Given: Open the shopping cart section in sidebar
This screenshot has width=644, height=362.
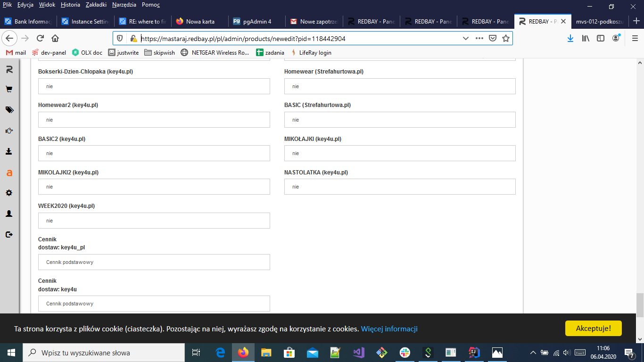Looking at the screenshot, I should (x=9, y=89).
